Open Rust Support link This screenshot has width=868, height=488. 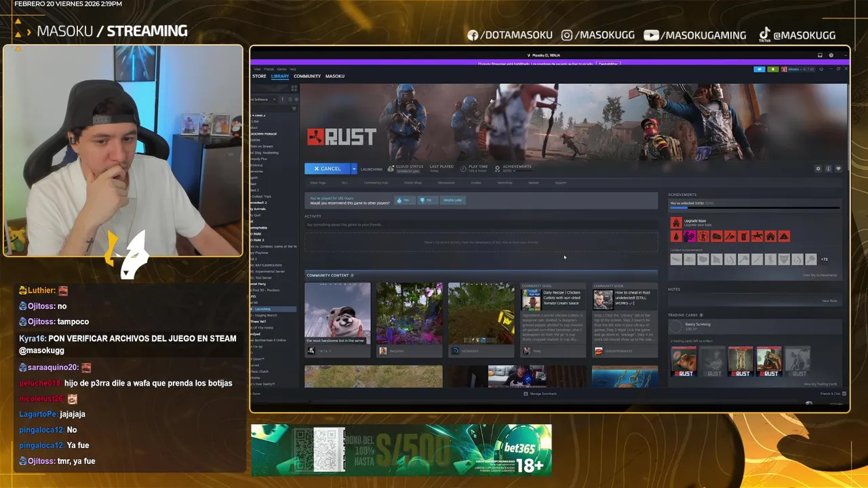pos(561,182)
